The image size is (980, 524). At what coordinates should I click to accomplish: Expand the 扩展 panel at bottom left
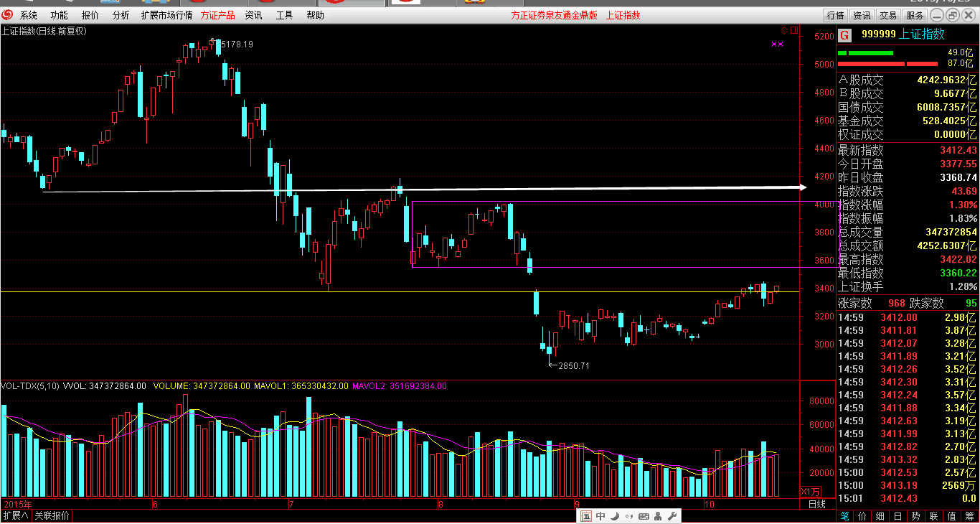pyautogui.click(x=16, y=516)
